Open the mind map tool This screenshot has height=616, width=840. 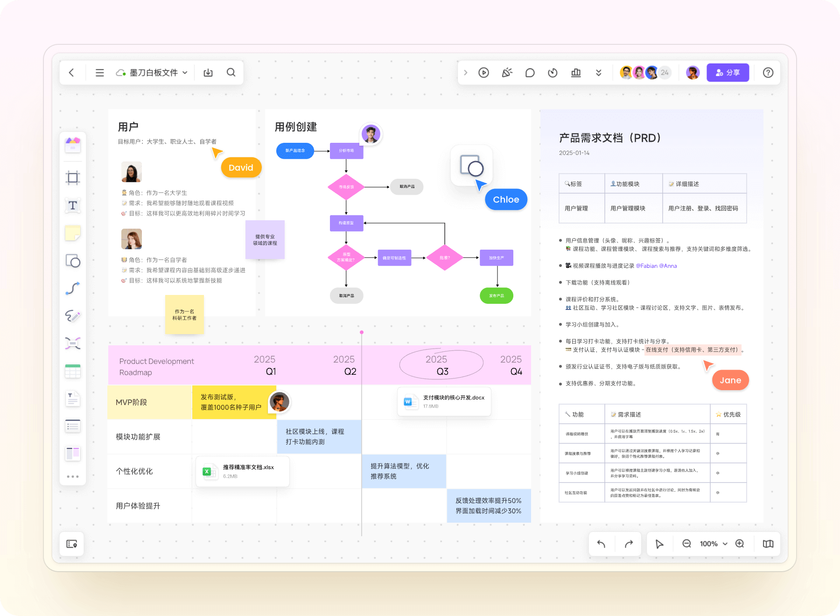[x=73, y=343]
